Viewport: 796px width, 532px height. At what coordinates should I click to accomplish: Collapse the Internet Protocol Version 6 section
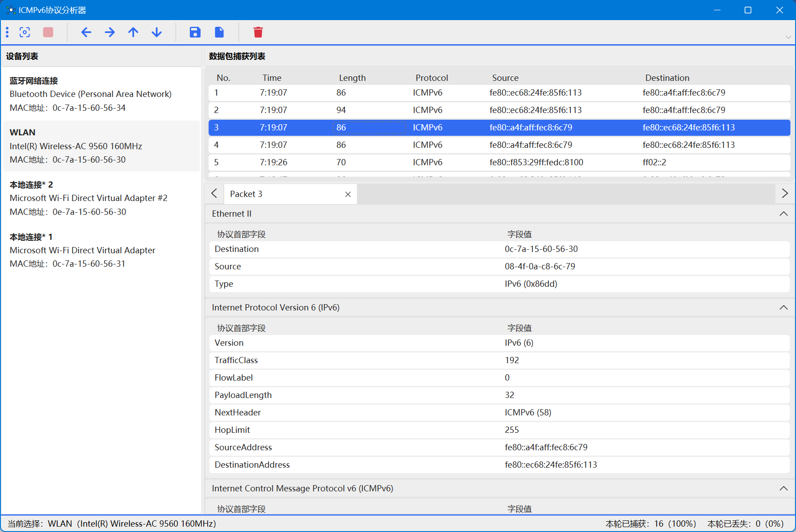tap(783, 308)
